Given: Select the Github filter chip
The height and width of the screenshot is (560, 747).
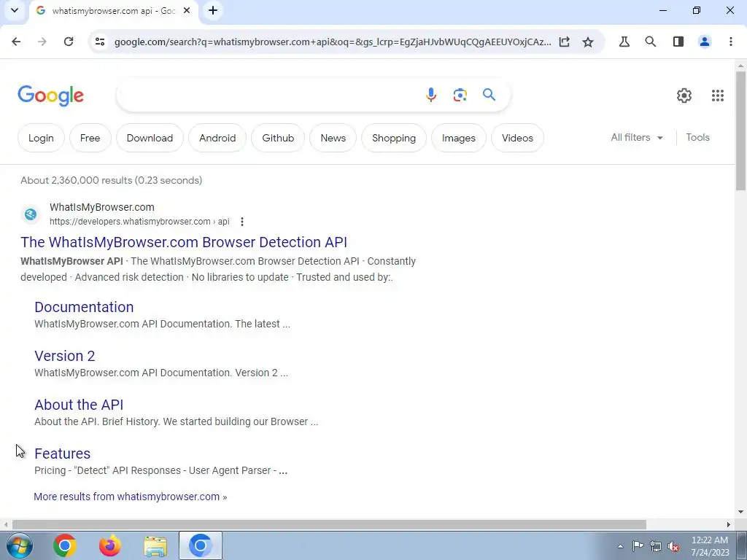Looking at the screenshot, I should 278,138.
